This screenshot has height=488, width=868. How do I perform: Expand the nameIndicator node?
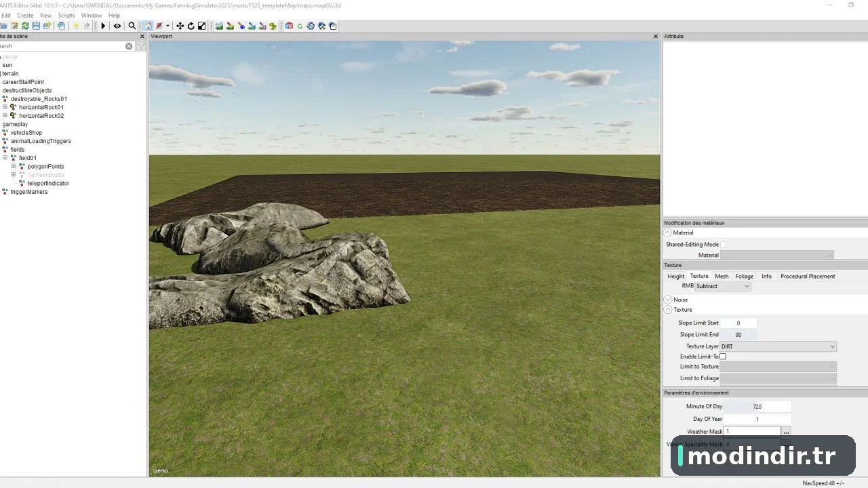click(x=14, y=175)
